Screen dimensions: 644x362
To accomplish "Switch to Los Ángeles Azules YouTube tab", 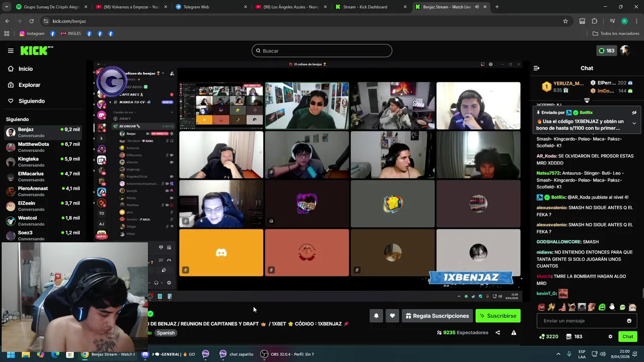I will (291, 7).
